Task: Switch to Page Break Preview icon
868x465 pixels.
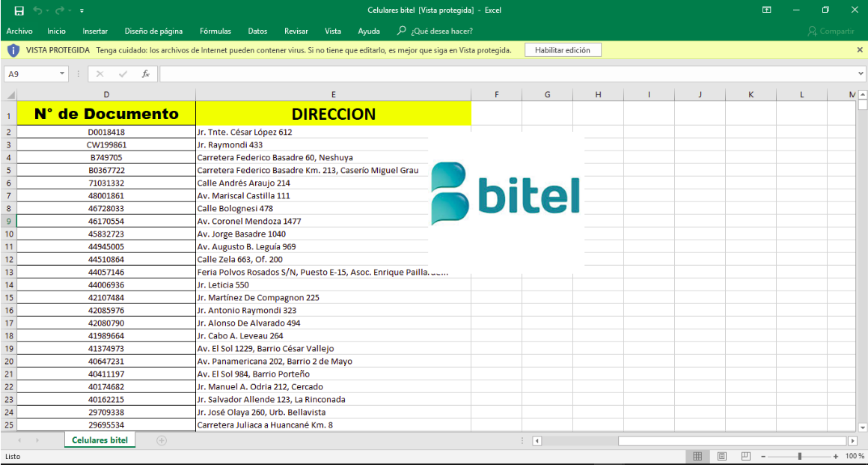Action: (746, 457)
